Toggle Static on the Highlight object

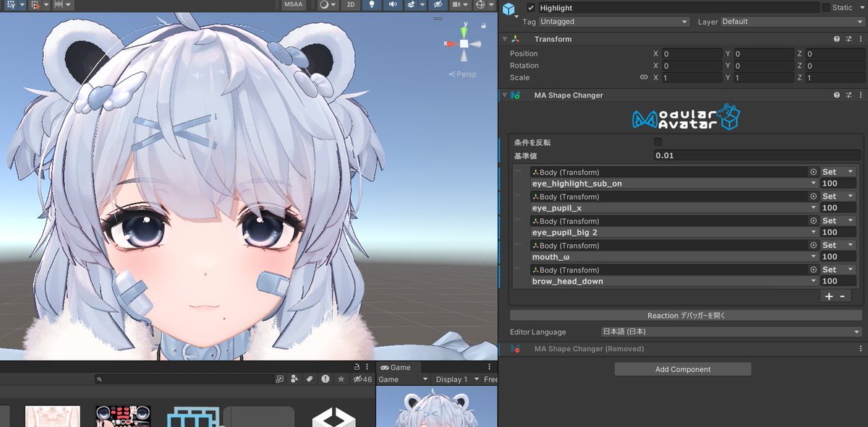point(826,7)
